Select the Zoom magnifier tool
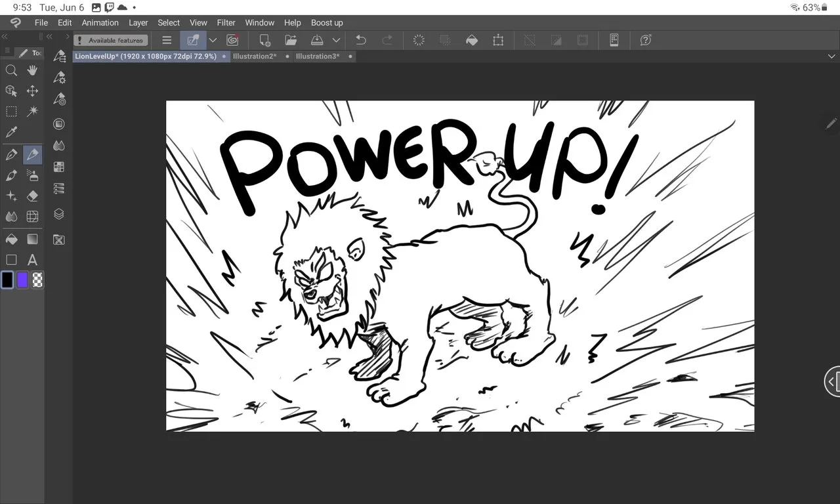 pos(11,70)
